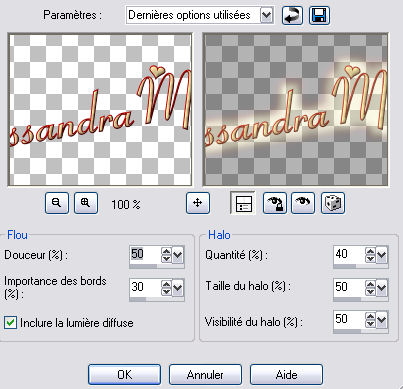
Task: Open the Paramètres presets dropdown
Action: click(x=267, y=15)
